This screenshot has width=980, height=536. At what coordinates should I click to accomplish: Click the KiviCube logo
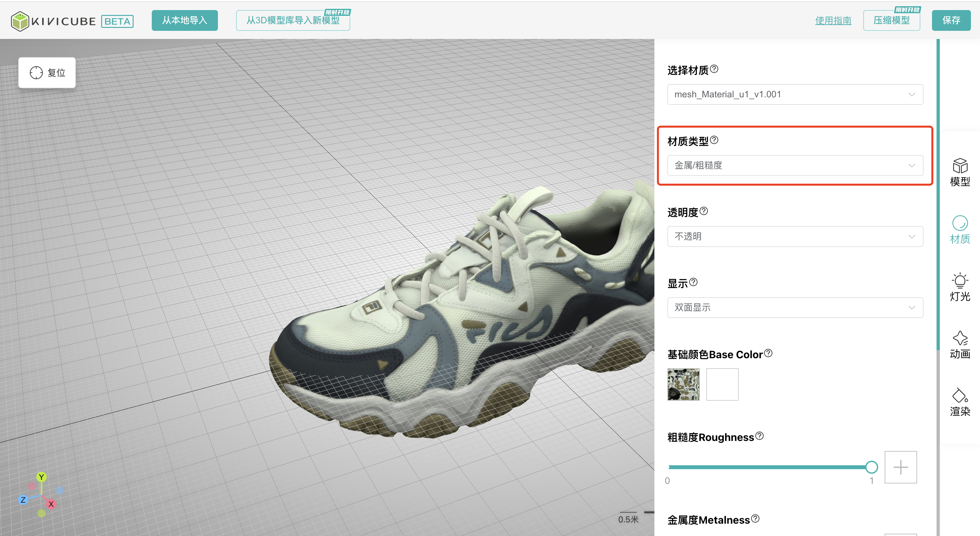[x=53, y=21]
